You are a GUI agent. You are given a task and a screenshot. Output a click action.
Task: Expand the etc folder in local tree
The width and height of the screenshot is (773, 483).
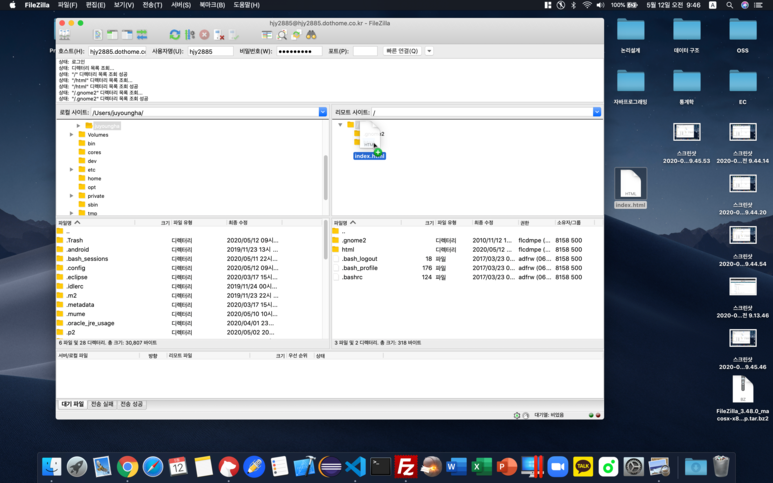tap(71, 170)
